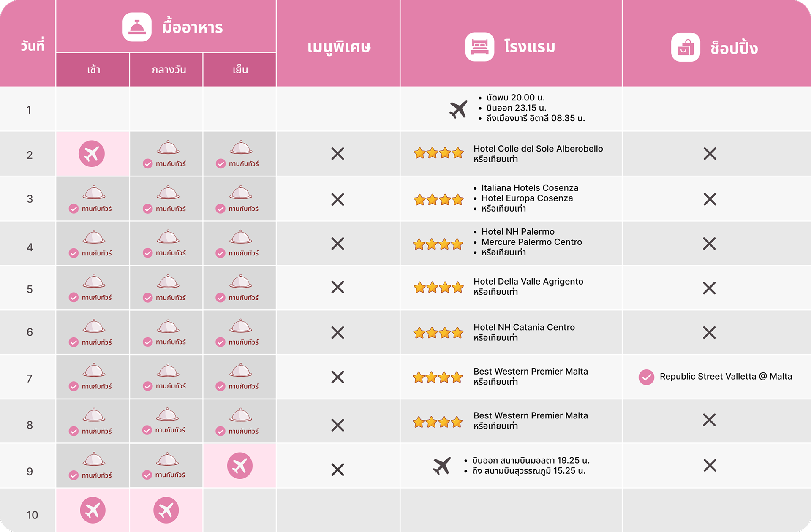Click the checkmark beside Republic Street Valletta
Screen dimensions: 811x532
[646, 377]
